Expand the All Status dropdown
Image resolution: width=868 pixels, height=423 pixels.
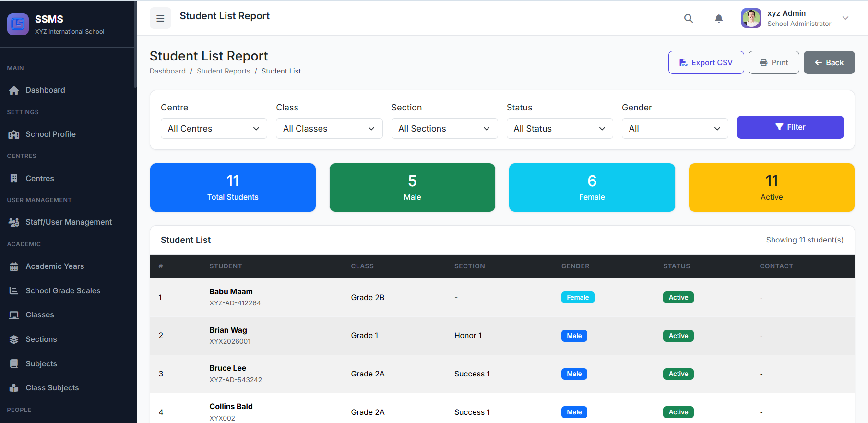pos(559,129)
